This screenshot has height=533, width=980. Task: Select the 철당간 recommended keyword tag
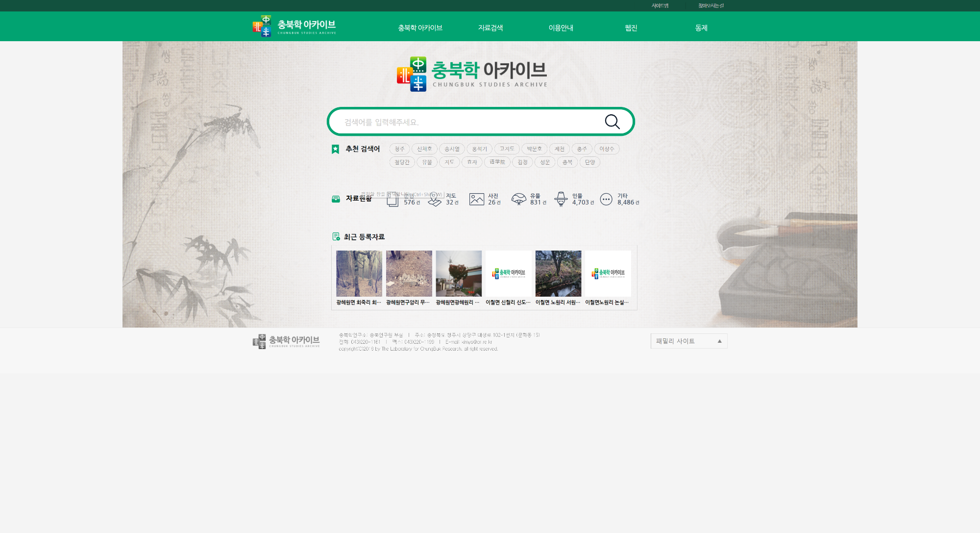402,162
